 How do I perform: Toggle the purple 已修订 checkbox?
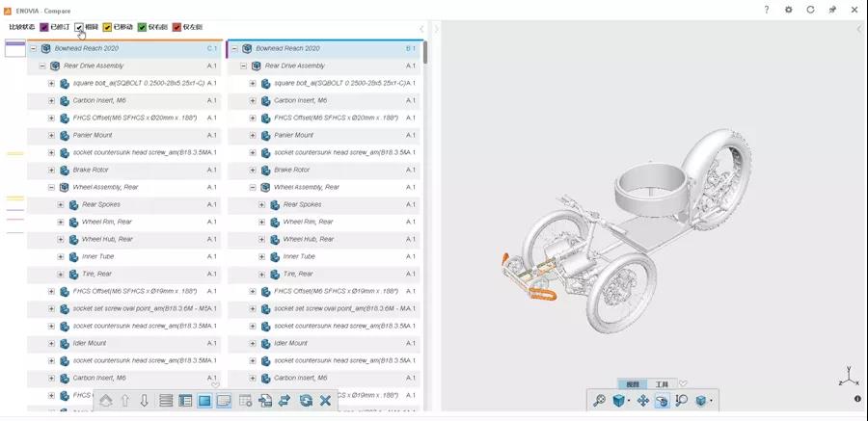pos(44,27)
